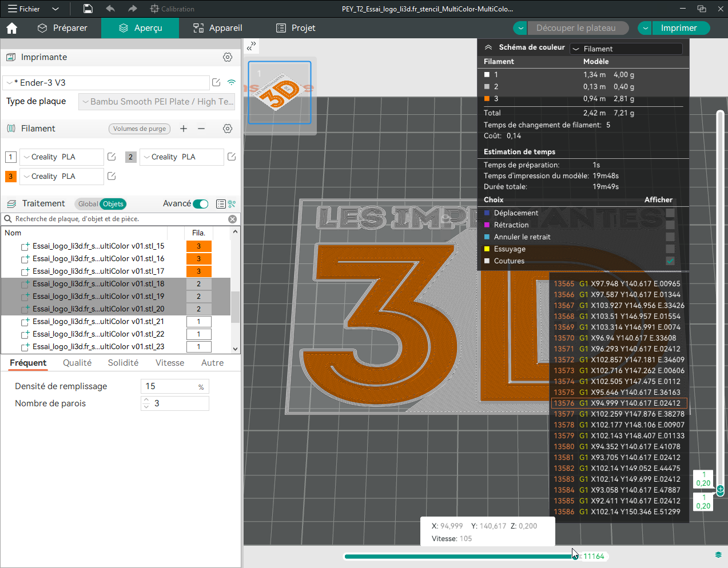Add a filament with plus icon
This screenshot has height=568, width=728.
pos(184,129)
